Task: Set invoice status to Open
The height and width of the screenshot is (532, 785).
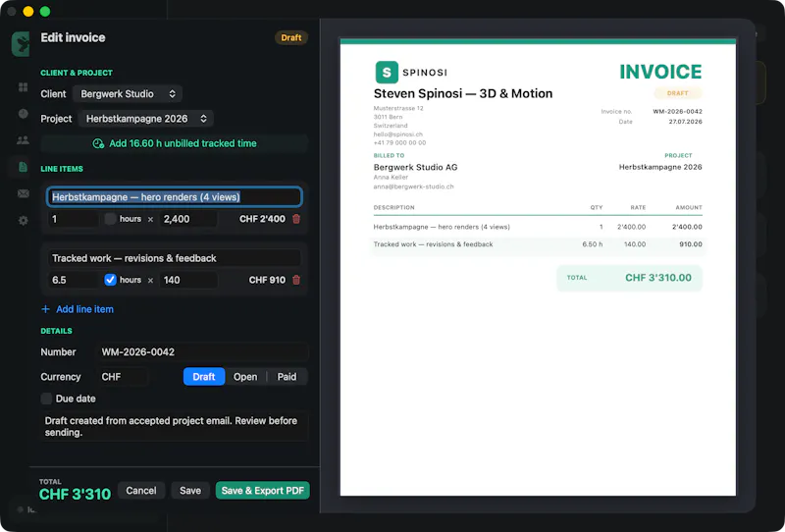Action: coord(245,377)
